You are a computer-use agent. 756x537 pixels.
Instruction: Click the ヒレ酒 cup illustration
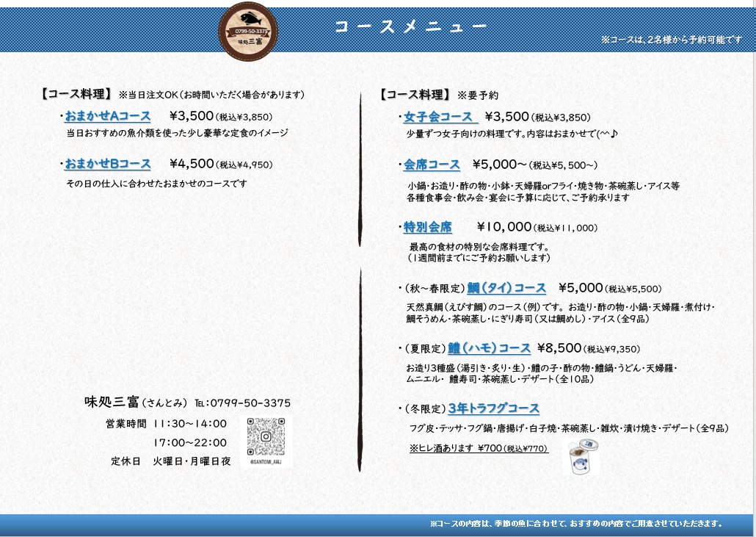pyautogui.click(x=584, y=456)
